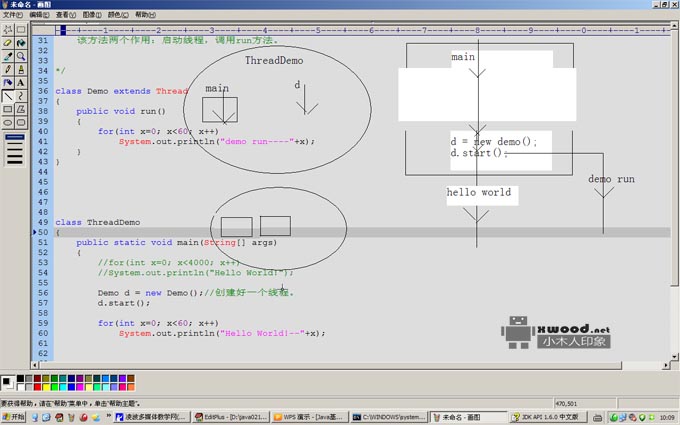The height and width of the screenshot is (425, 680).
Task: Click the horizontal scrollbar left arrow
Action: point(35,366)
